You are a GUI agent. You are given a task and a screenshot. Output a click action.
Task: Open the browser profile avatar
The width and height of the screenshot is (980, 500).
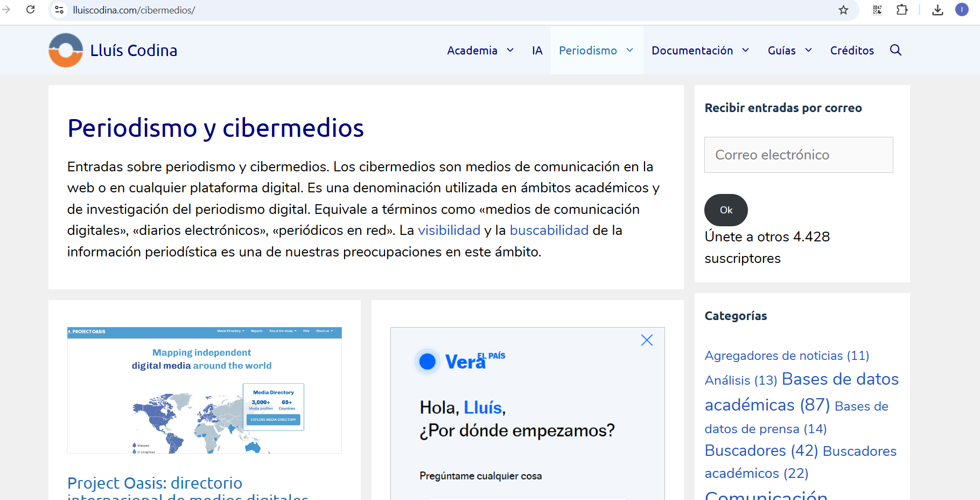pos(962,10)
